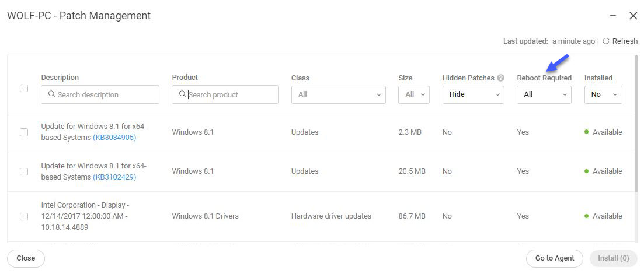This screenshot has height=274, width=644.
Task: Check the box for the KB3102429 update
Action: click(x=24, y=171)
